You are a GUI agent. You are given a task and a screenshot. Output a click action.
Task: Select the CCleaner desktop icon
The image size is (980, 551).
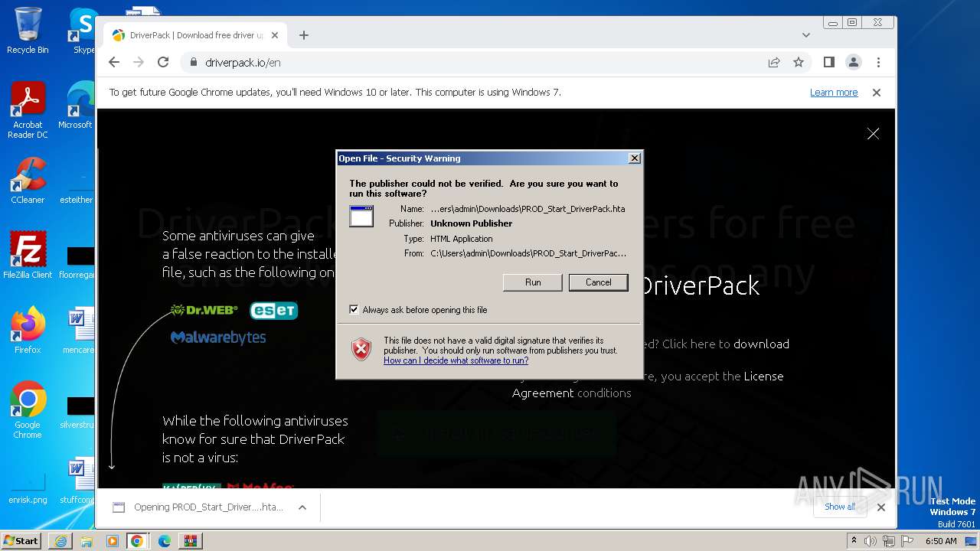[28, 181]
